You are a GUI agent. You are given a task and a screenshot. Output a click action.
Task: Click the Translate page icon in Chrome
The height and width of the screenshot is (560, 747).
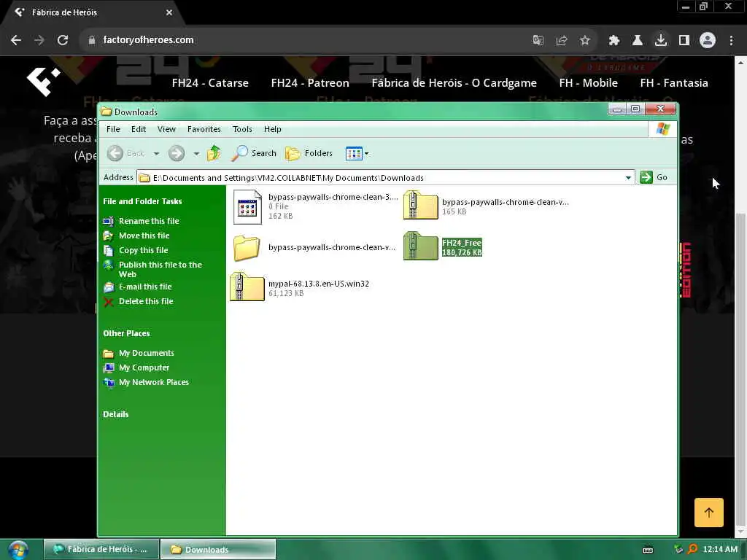(538, 41)
